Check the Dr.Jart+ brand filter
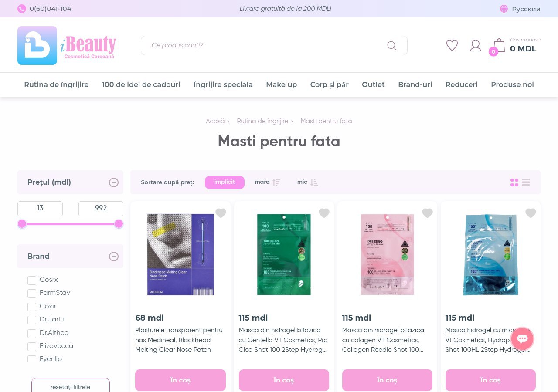This screenshot has height=392, width=558. 32,320
